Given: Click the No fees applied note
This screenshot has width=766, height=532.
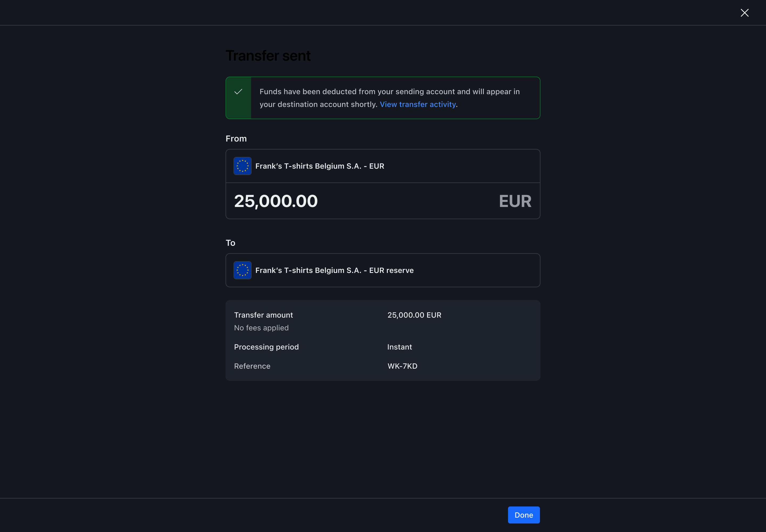Looking at the screenshot, I should 261,328.
